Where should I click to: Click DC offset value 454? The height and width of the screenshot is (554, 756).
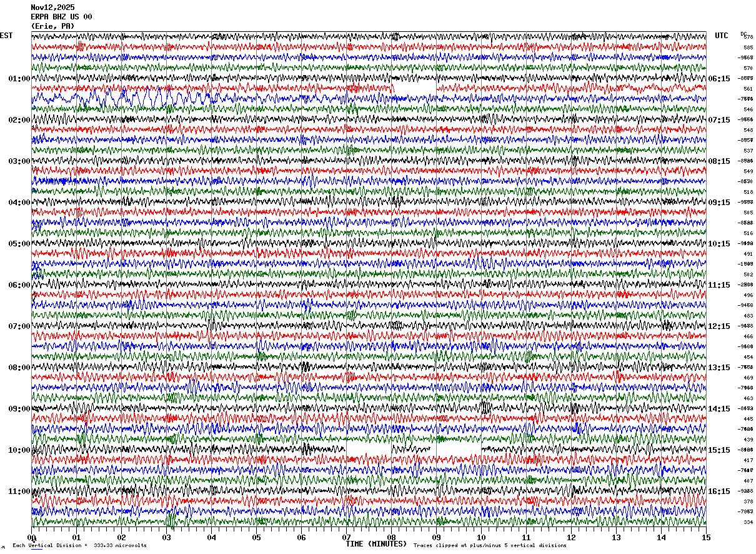click(748, 357)
